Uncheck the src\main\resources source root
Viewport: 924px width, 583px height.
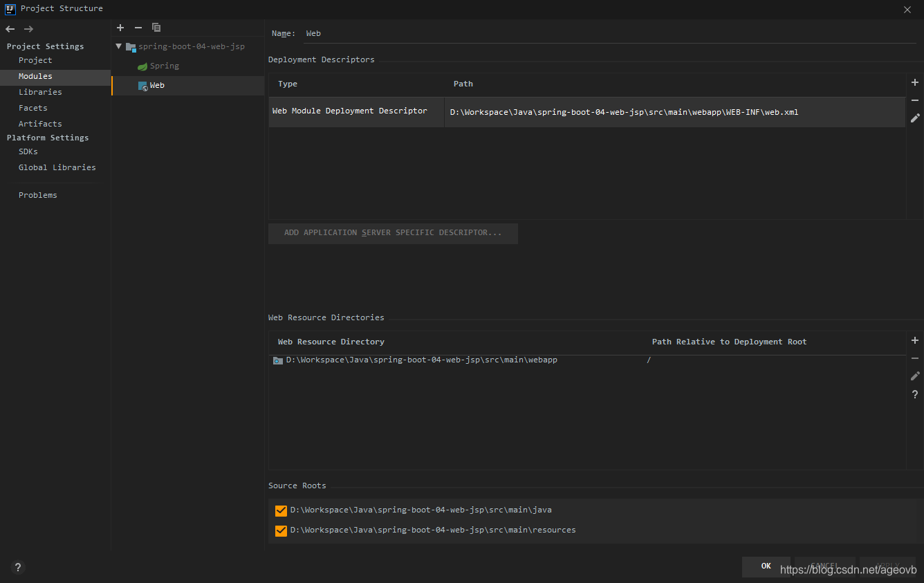point(281,530)
